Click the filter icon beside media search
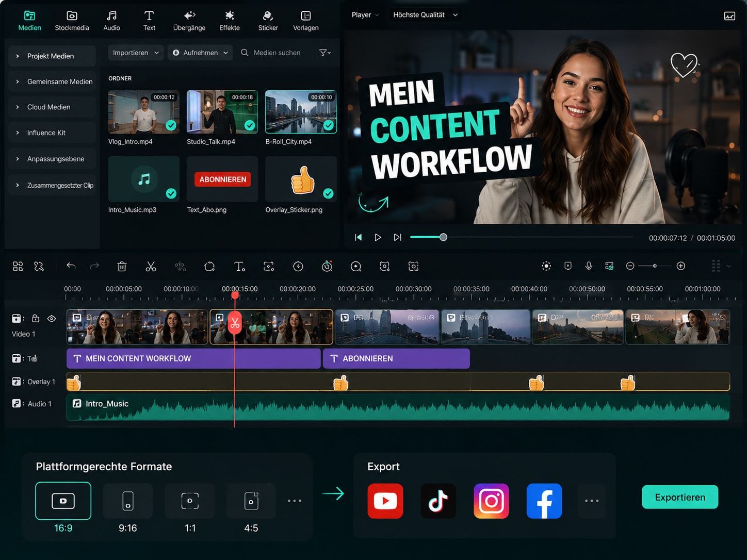The width and height of the screenshot is (747, 560). click(324, 53)
